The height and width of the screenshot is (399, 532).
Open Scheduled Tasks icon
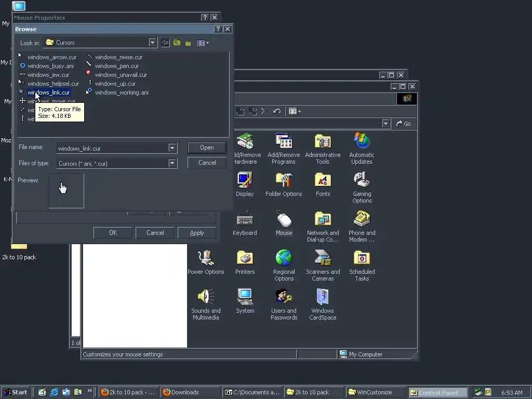(x=362, y=265)
